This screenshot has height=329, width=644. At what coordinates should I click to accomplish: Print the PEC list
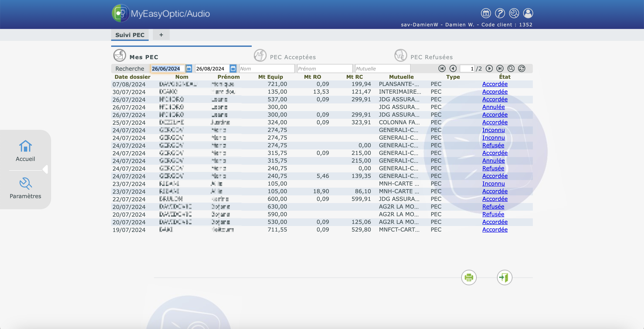click(x=469, y=277)
